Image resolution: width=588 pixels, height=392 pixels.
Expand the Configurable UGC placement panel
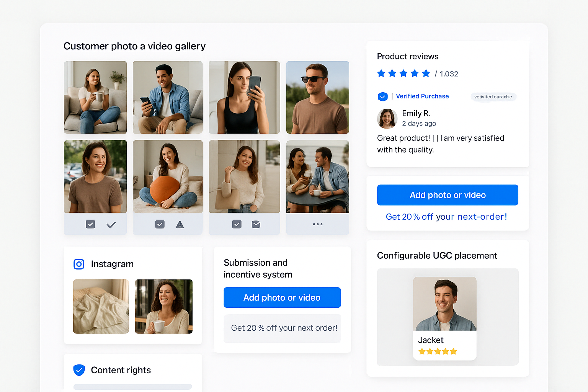point(437,255)
